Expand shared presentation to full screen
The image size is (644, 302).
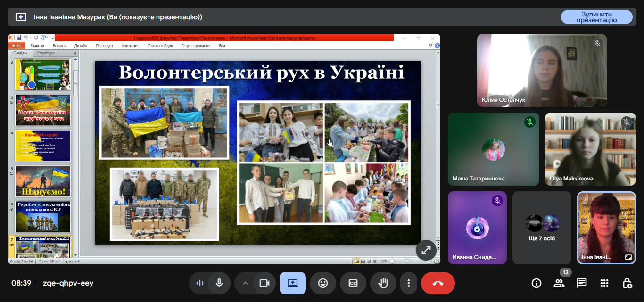[x=426, y=250]
